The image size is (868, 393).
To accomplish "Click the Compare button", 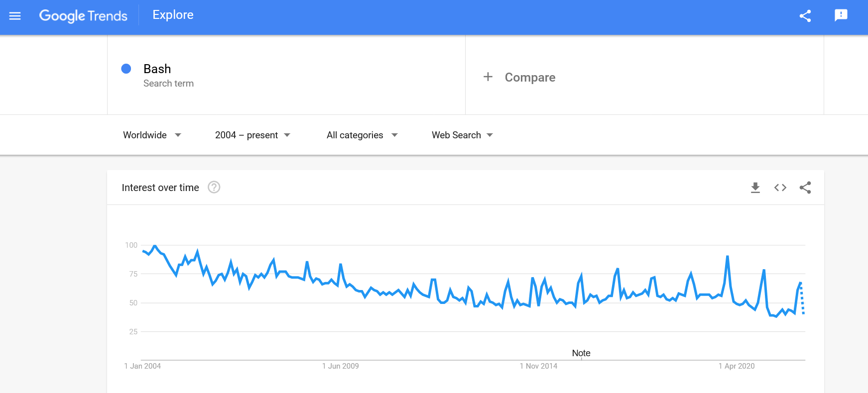I will click(530, 78).
